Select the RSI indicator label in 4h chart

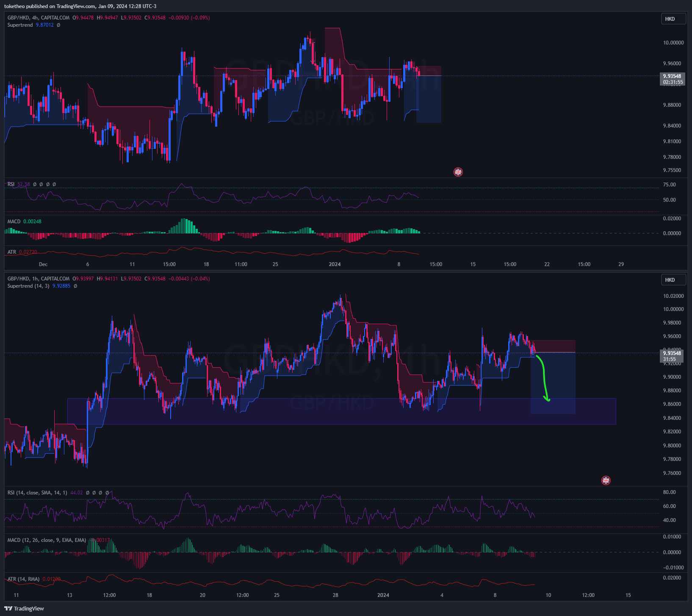(11, 184)
